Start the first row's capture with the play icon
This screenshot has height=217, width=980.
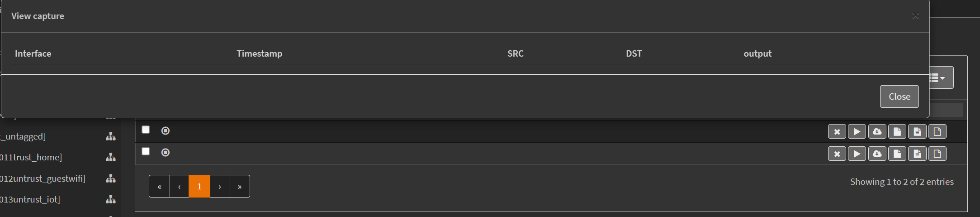(857, 132)
